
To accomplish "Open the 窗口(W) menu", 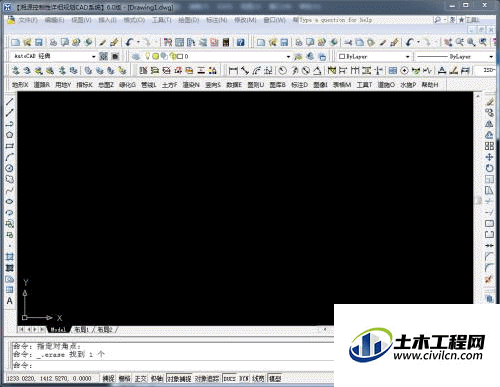I will click(274, 20).
